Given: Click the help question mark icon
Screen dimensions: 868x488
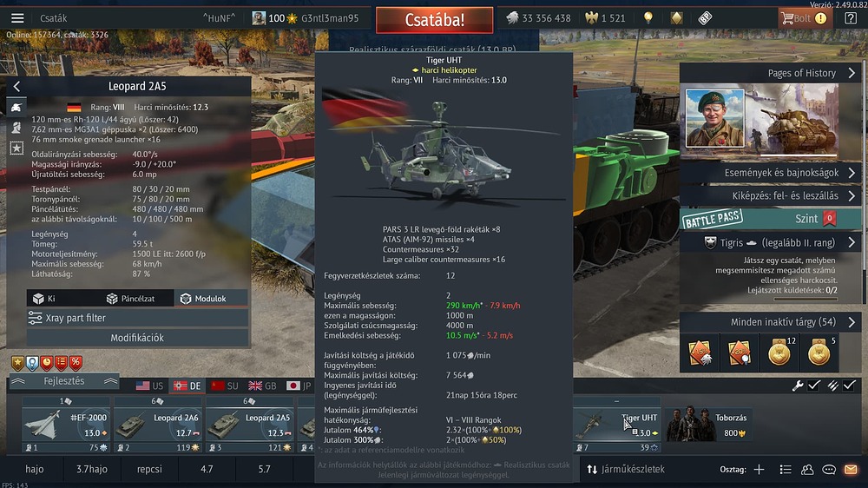Looking at the screenshot, I should tap(851, 18).
